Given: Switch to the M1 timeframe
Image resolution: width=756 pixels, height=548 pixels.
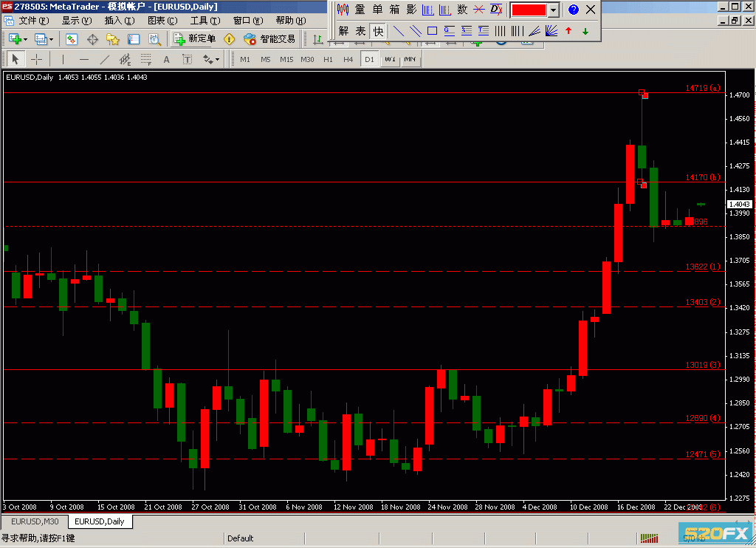Looking at the screenshot, I should (x=245, y=59).
